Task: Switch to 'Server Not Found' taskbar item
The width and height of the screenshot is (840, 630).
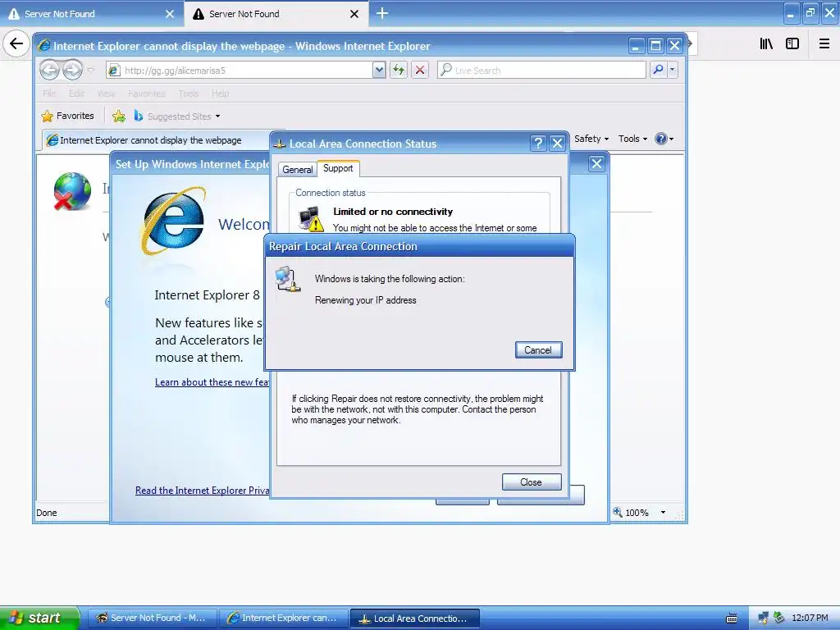Action: [x=152, y=618]
